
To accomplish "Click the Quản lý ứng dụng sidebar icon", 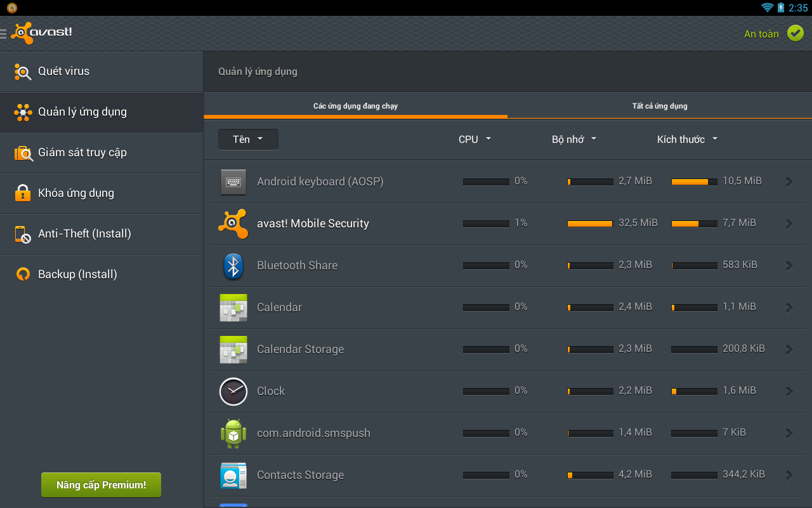I will pos(23,112).
